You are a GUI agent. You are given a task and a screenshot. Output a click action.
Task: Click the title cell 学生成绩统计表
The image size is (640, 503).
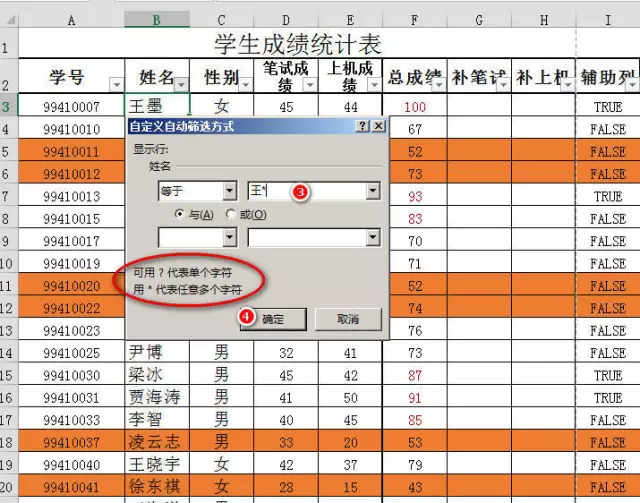297,43
